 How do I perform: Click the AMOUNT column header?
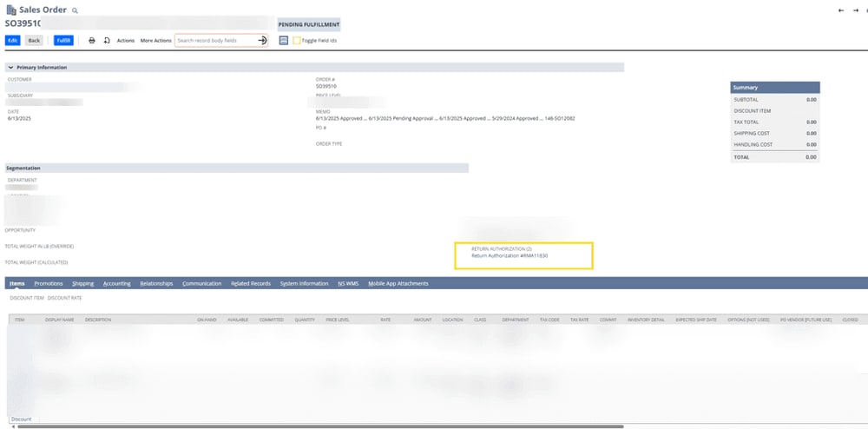pyautogui.click(x=423, y=320)
